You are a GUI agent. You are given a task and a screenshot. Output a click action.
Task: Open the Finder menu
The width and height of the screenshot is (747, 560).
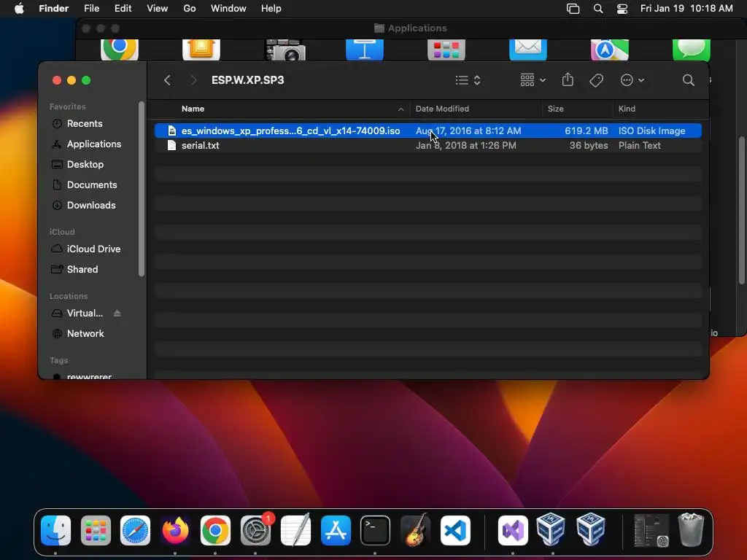click(x=53, y=9)
